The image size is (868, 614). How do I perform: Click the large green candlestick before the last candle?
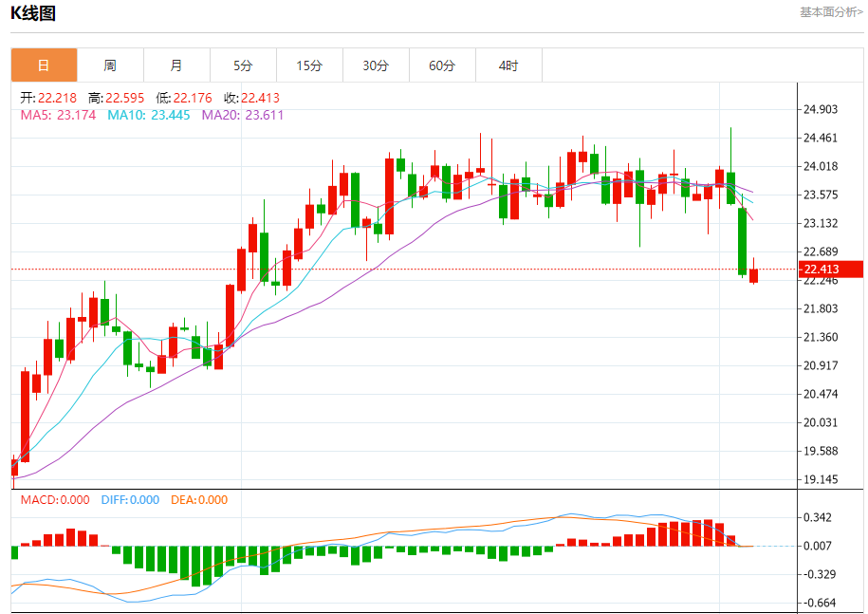(743, 241)
